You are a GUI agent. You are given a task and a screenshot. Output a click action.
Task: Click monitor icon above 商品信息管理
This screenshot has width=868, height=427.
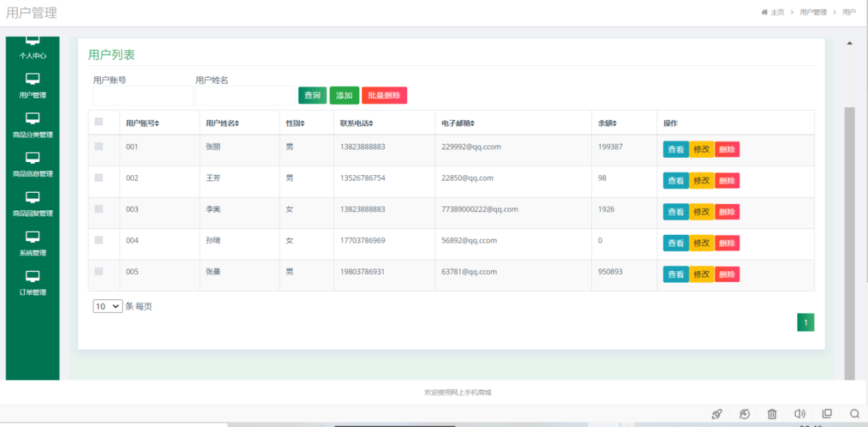pos(33,158)
